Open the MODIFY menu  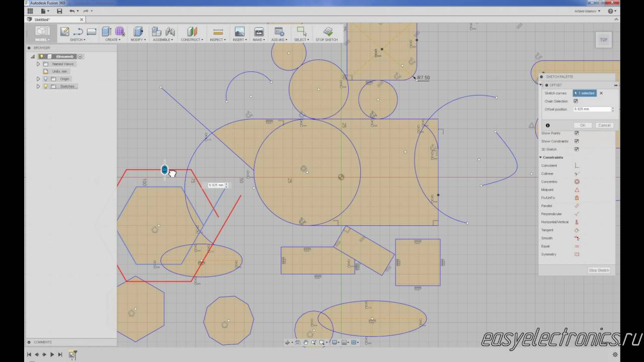pos(138,40)
